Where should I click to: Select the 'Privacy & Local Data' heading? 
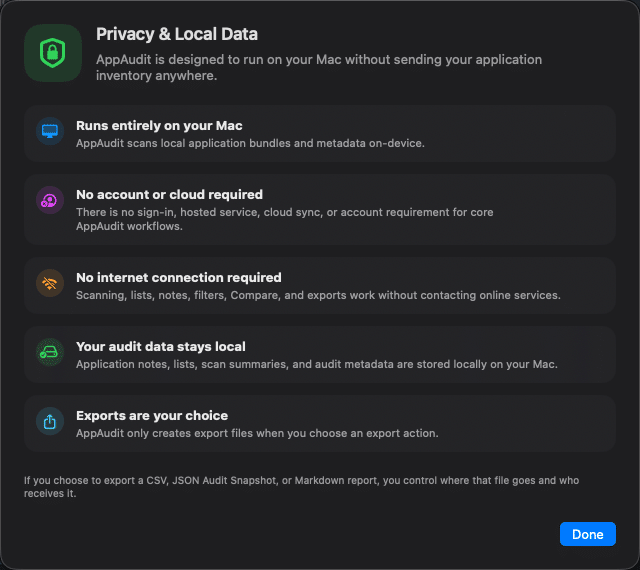[x=177, y=34]
